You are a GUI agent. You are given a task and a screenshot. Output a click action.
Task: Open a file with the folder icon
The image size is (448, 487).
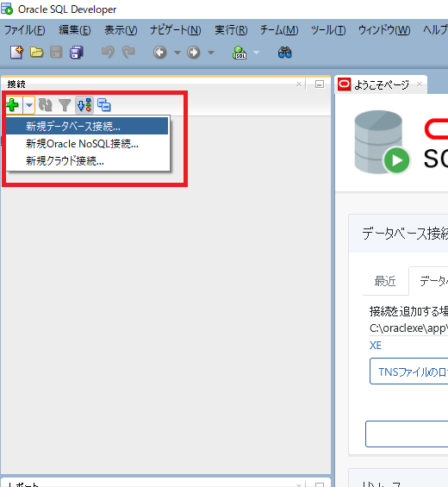(x=37, y=53)
